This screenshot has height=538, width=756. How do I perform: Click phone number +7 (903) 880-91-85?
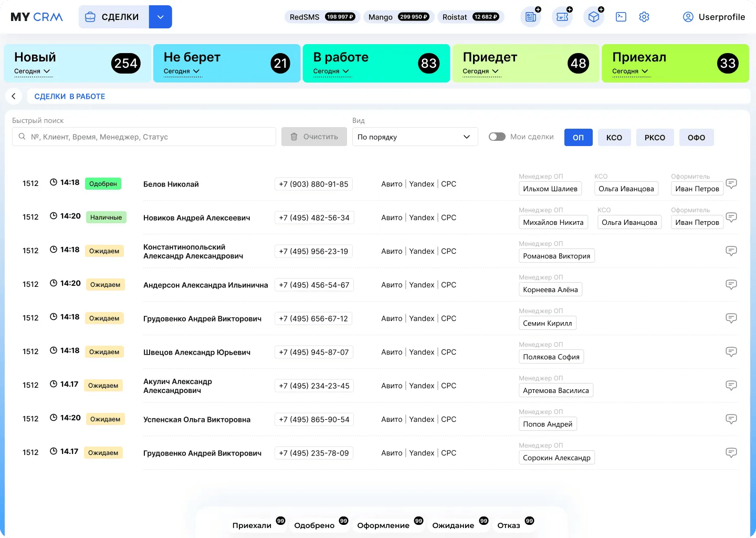tap(313, 184)
